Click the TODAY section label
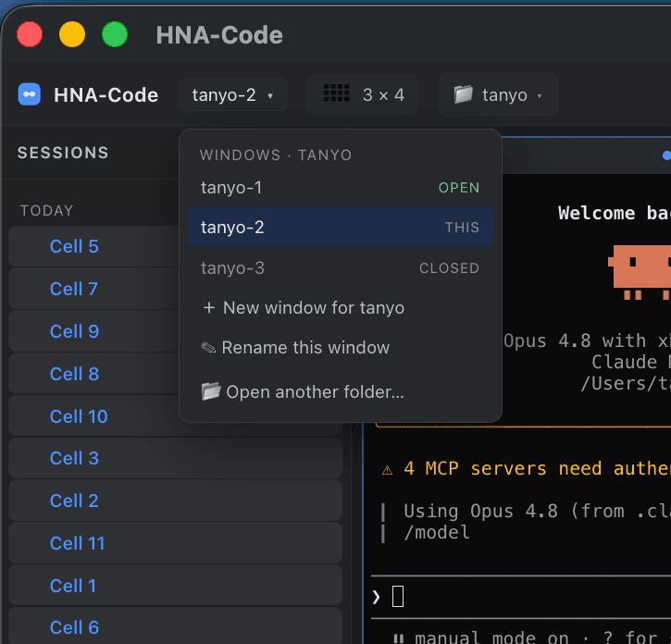Screen dimensions: 671x644 pyautogui.click(x=46, y=211)
